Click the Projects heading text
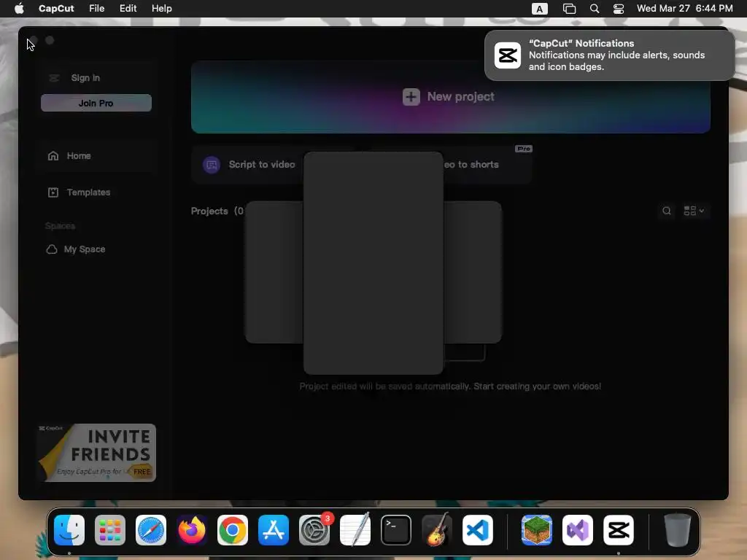The image size is (747, 560). 209,211
